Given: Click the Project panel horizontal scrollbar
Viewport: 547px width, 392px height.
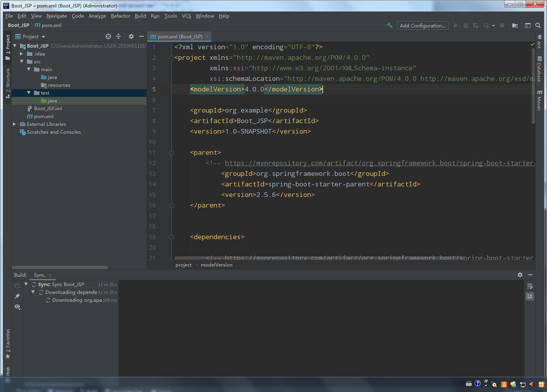Looking at the screenshot, I should tap(60, 267).
